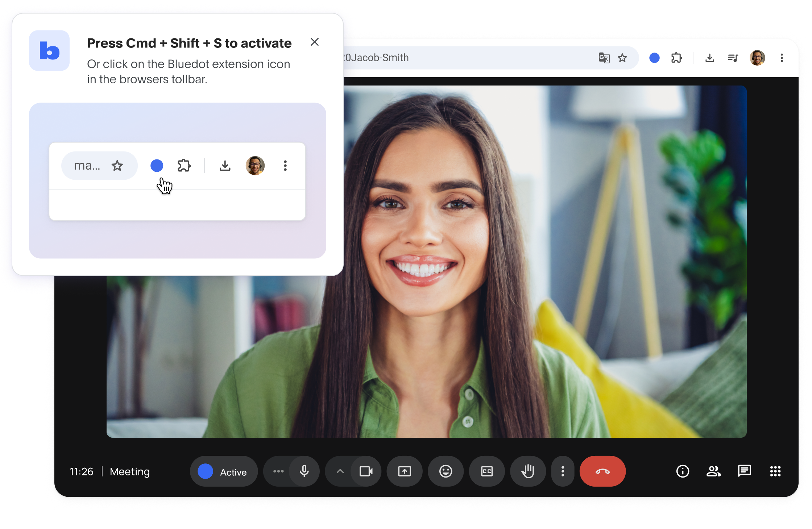The width and height of the screenshot is (812, 529).
Task: Open the profile avatar in browser toolbar
Action: pos(757,58)
